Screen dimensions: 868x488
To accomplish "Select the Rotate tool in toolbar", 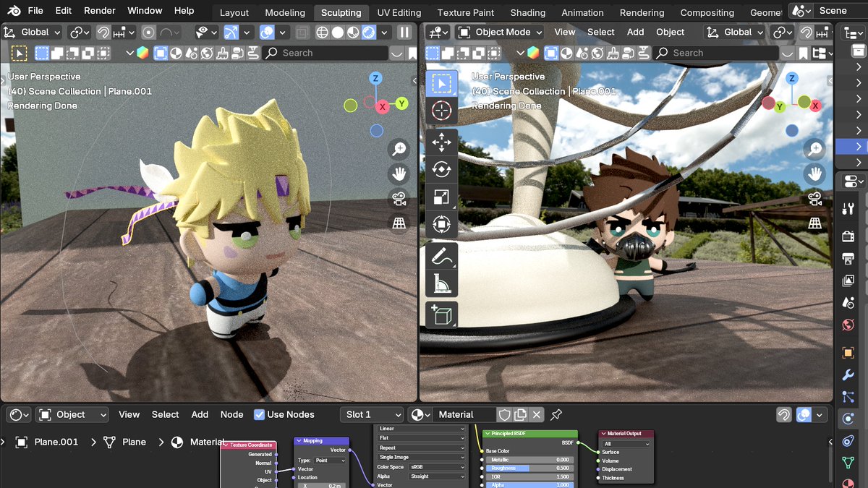I will point(441,170).
